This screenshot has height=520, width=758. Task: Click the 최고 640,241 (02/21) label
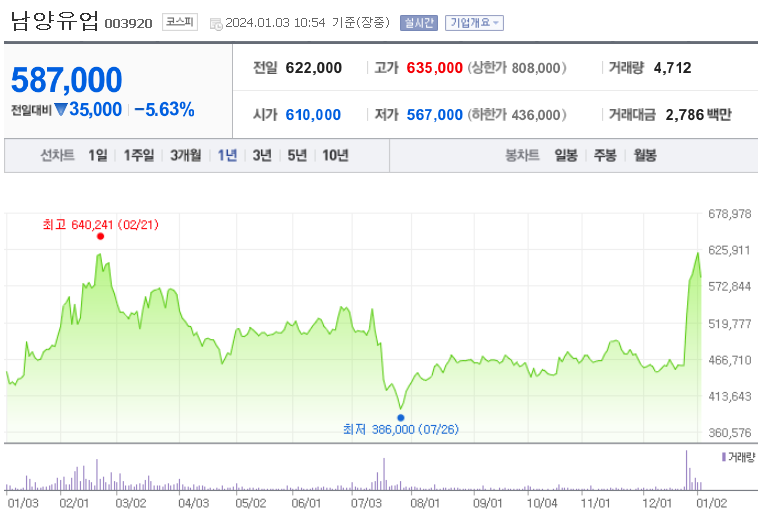tap(101, 225)
